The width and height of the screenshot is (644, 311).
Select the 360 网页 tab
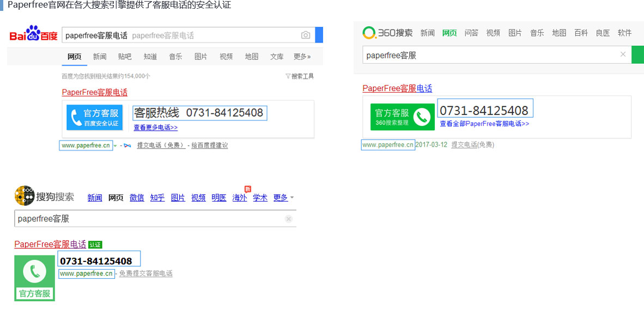coord(449,33)
